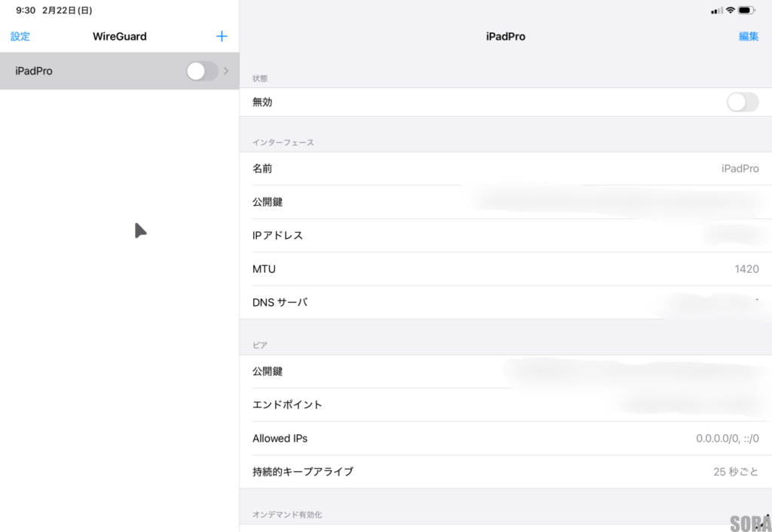Open 設定 in the sidebar header
The height and width of the screenshot is (532, 772).
(20, 36)
